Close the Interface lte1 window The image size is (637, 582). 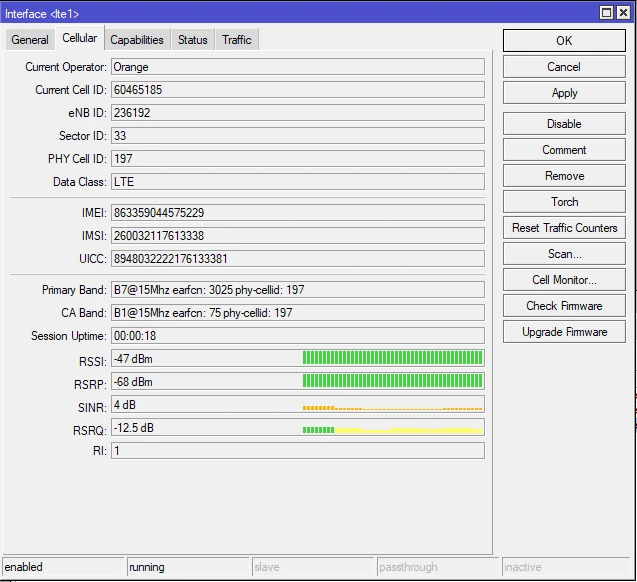623,13
